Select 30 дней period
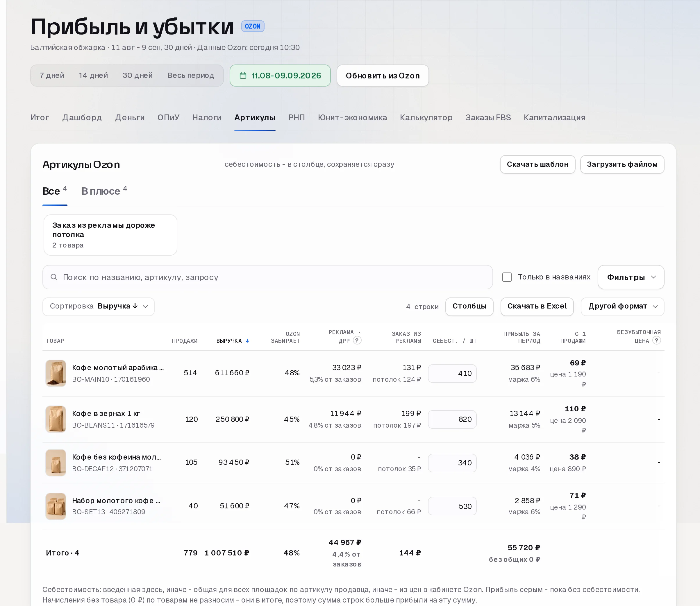Screen dimensions: 700x606 point(137,76)
